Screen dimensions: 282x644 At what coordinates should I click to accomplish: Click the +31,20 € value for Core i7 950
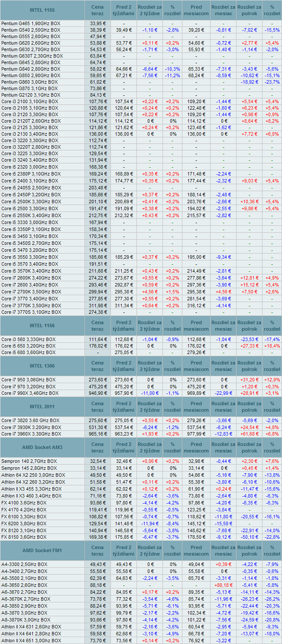249,380
